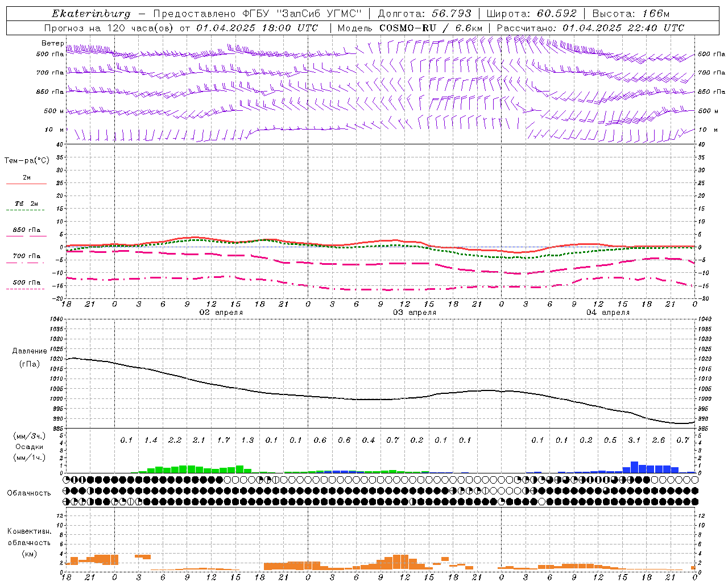Viewport: 728px width, 582px height.
Task: Click the 'Прогноз на 120 часа(ов)' text
Action: tap(110, 28)
